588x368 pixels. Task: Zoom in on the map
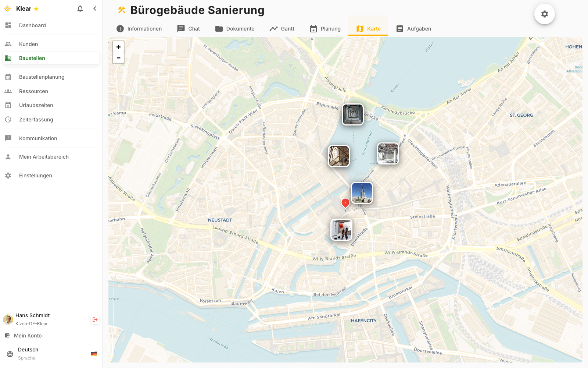click(118, 47)
